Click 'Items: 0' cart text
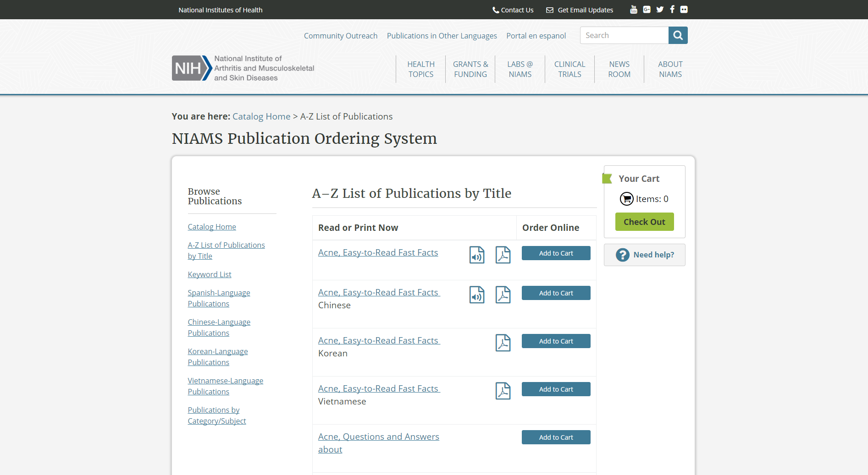Screen dimensions: 868x475 [x=652, y=199]
